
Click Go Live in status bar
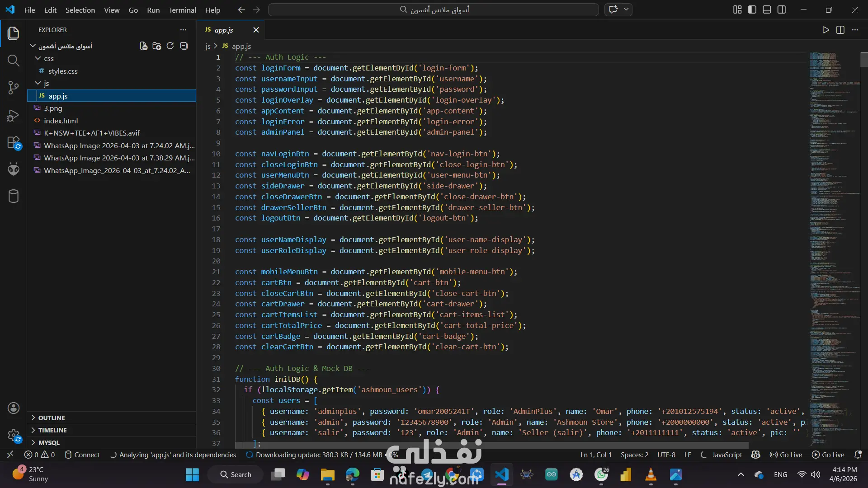786,455
